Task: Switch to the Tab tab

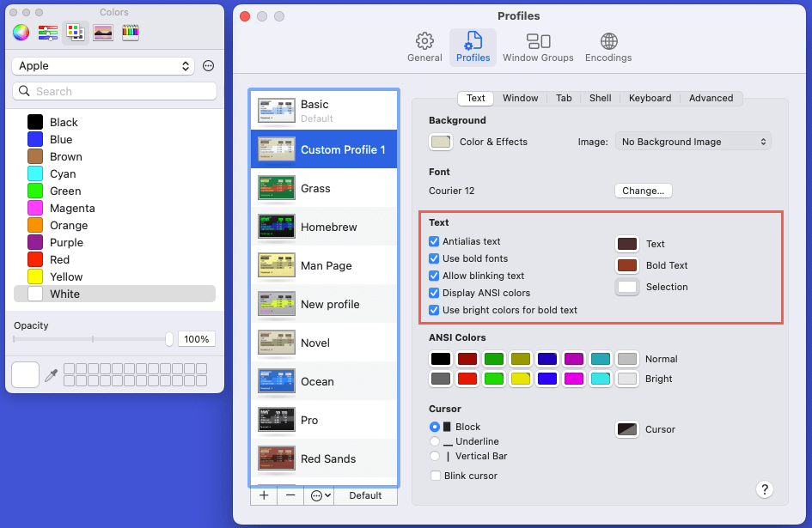Action: [564, 98]
